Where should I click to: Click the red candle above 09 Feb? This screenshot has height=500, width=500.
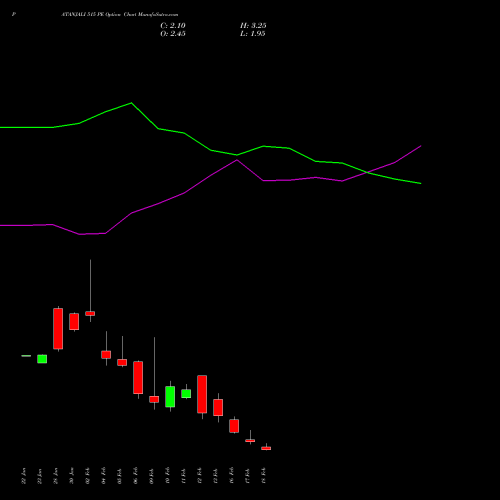click(154, 399)
